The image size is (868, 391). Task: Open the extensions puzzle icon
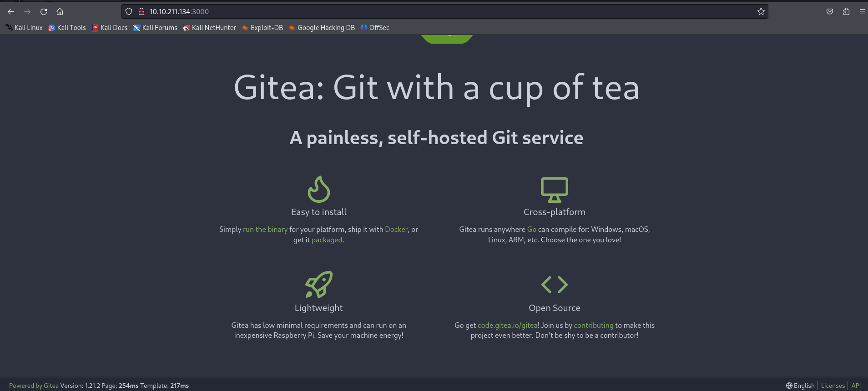click(x=846, y=12)
